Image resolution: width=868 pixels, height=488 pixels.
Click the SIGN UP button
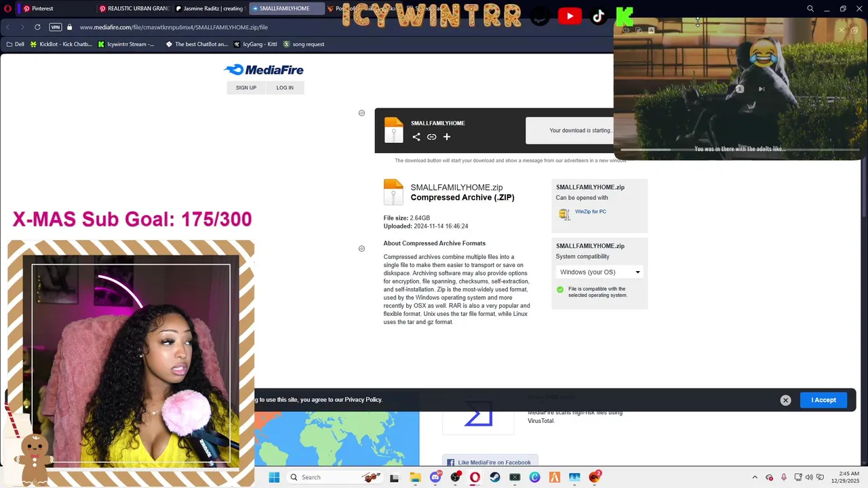click(x=246, y=87)
